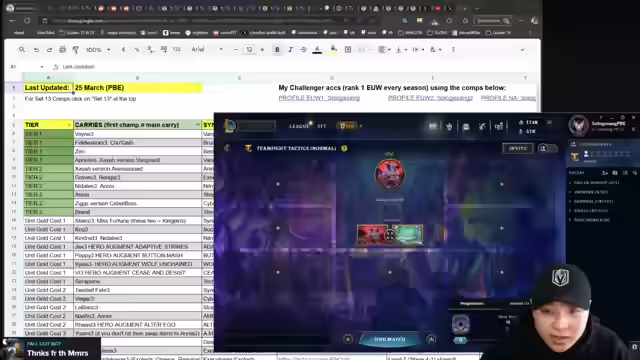The width and height of the screenshot is (640, 360).
Task: Print the spreadsheet using printer icon
Action: click(62, 49)
